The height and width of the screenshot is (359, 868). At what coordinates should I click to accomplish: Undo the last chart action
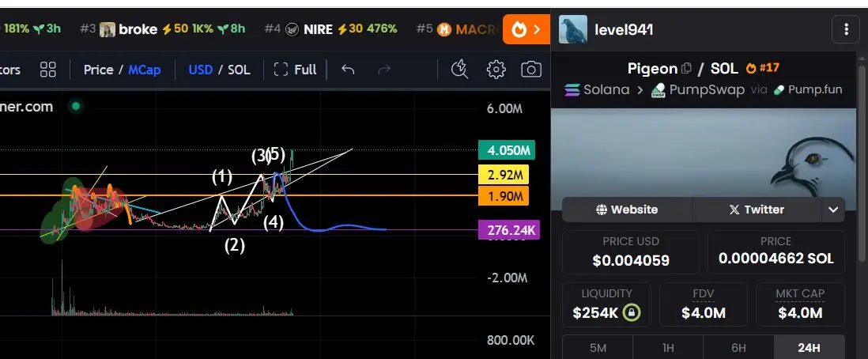click(348, 70)
